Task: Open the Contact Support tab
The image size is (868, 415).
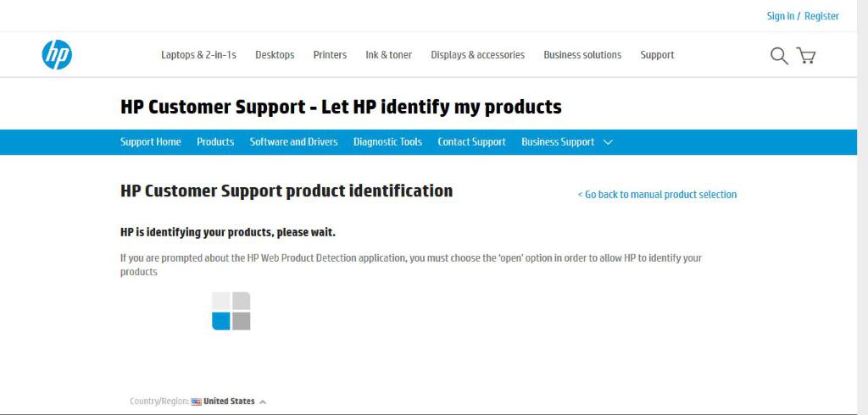Action: coord(471,142)
